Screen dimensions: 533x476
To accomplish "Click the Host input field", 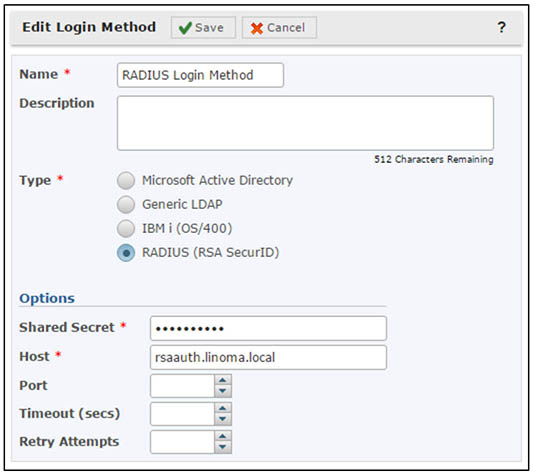I will pos(268,358).
